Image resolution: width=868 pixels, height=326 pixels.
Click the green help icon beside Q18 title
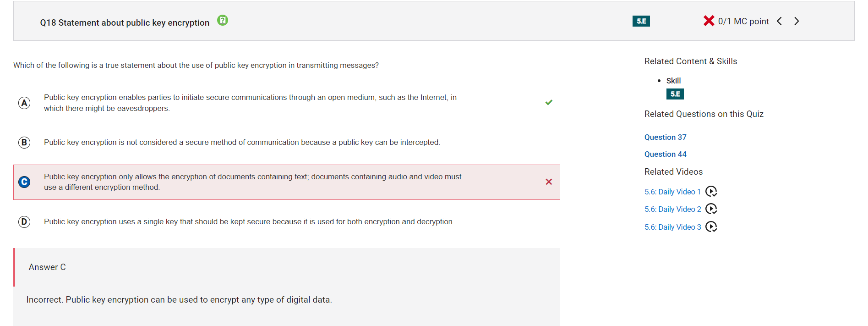coord(223,20)
